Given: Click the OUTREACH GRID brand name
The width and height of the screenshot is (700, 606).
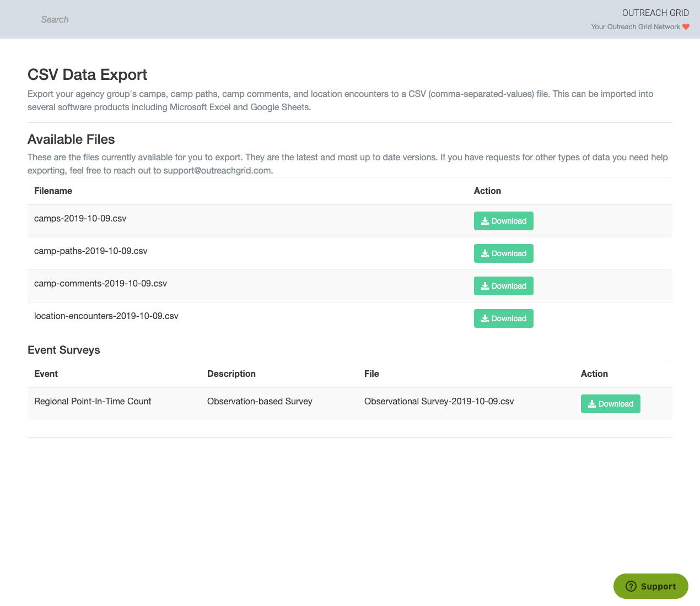Looking at the screenshot, I should (655, 13).
